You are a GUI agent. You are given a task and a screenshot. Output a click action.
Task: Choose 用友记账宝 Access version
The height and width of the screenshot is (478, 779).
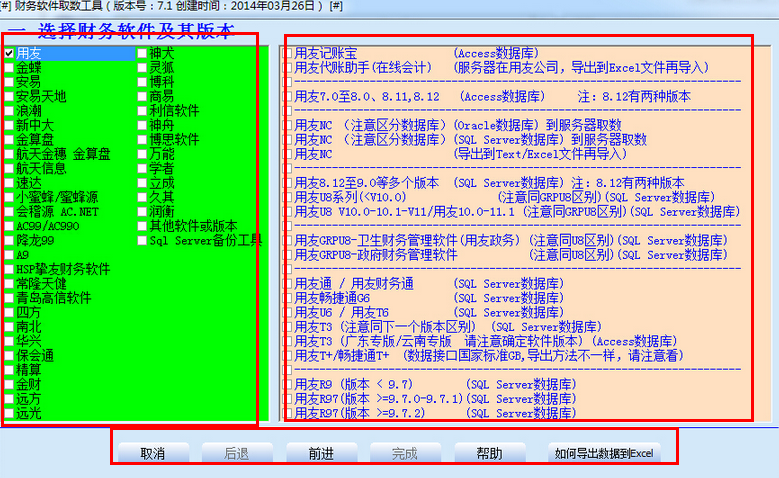click(287, 53)
